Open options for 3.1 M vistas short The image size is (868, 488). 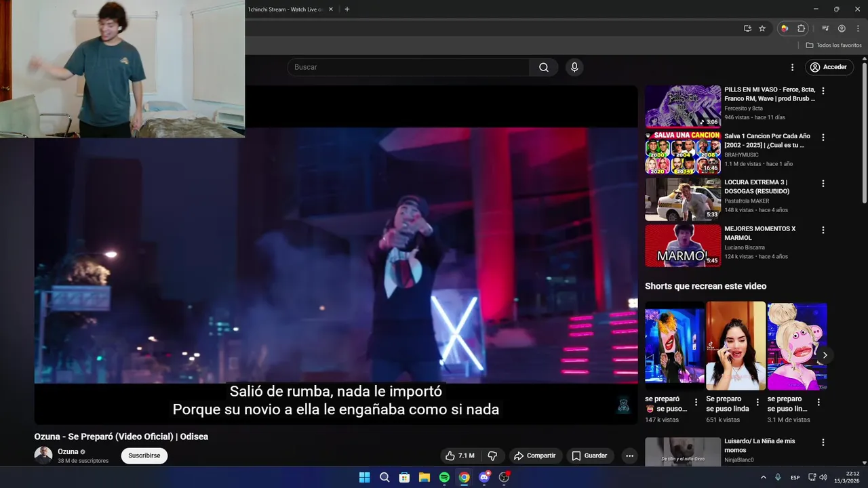pos(818,402)
